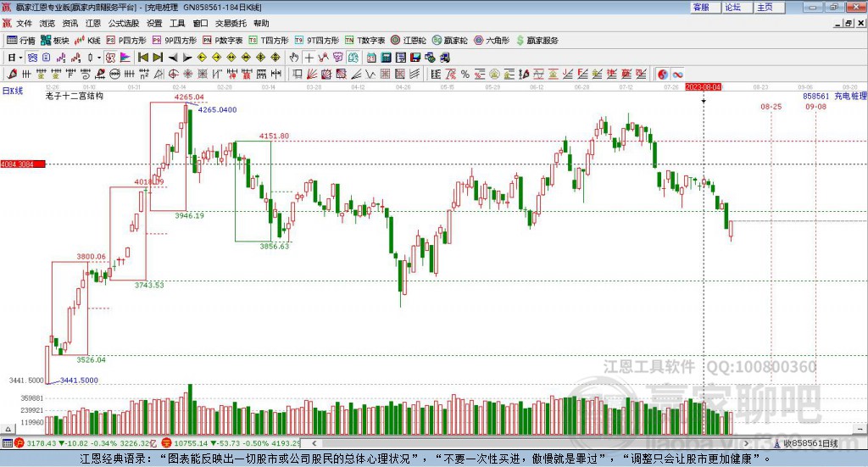Click the red save disk icon

[x=415, y=58]
